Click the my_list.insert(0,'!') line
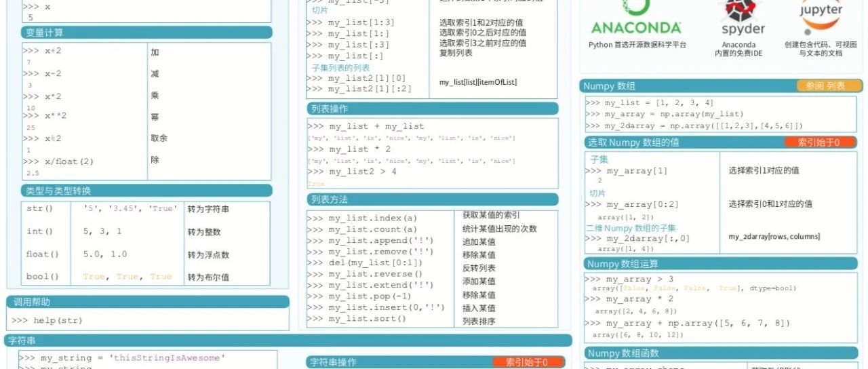 [x=376, y=307]
